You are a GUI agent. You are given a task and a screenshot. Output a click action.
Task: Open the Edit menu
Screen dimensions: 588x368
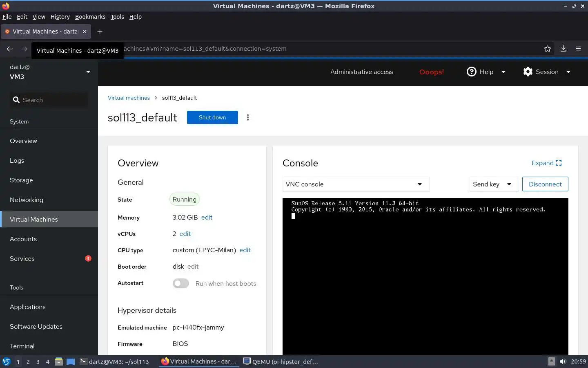click(x=22, y=17)
